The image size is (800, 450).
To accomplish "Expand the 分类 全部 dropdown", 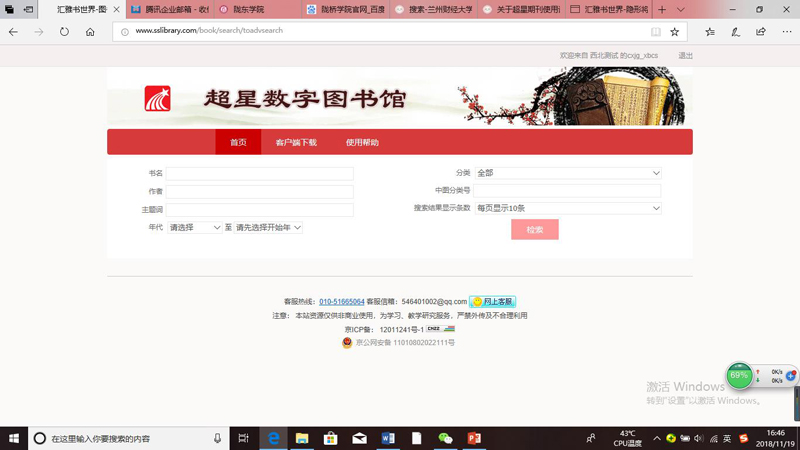I will click(x=568, y=173).
